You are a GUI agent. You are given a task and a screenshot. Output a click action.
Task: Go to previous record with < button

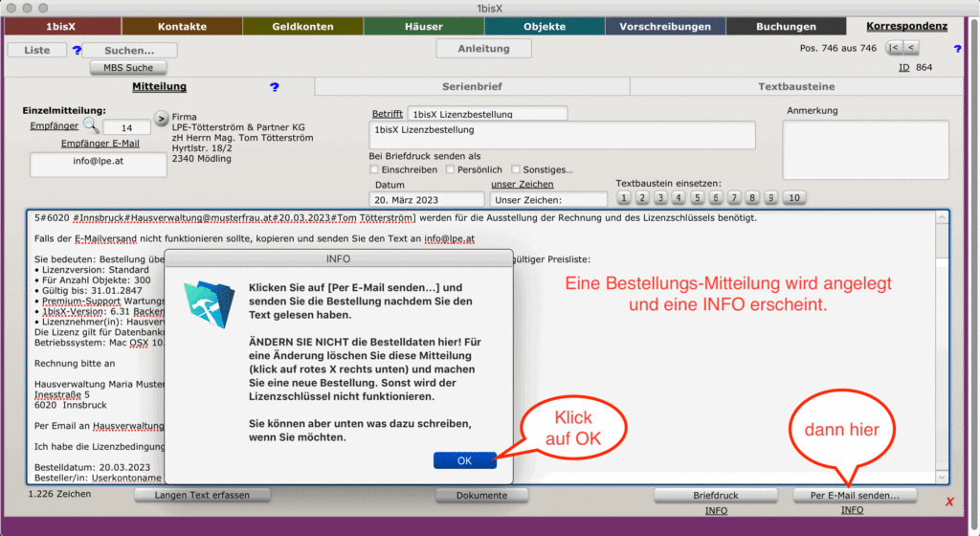[911, 48]
